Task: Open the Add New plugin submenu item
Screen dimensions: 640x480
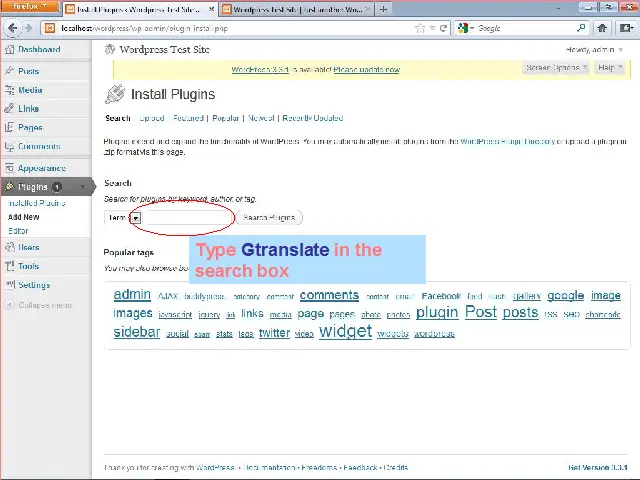Action: 24,217
